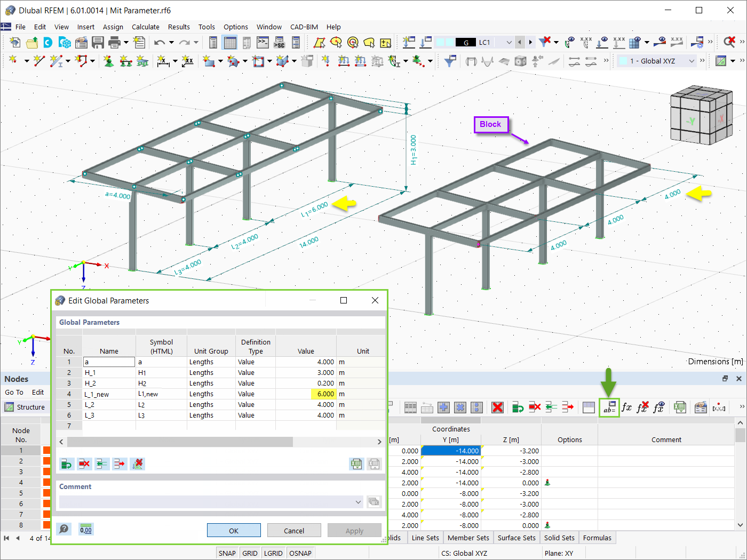Viewport: 747px width, 560px height.
Task: Click the show formulas icon with eye symbol
Action: pyautogui.click(x=658, y=407)
